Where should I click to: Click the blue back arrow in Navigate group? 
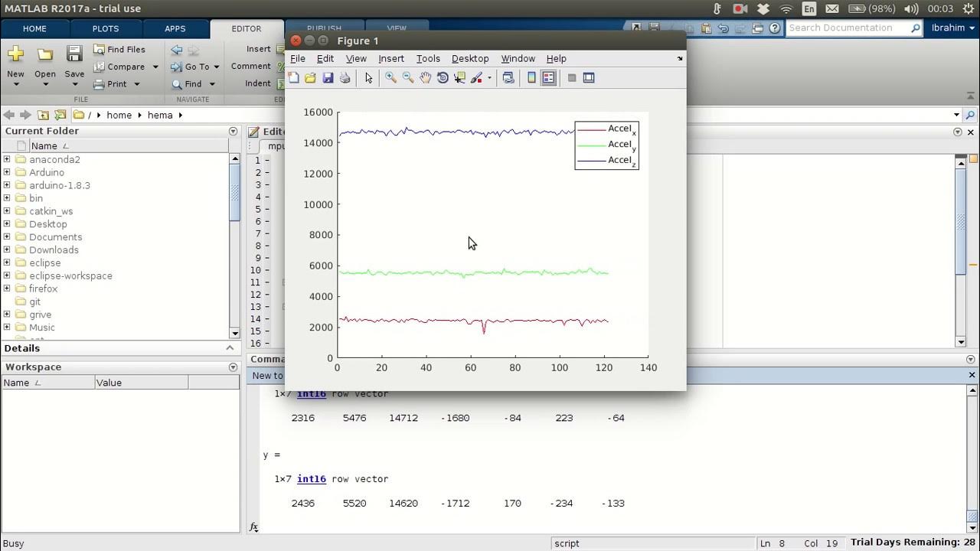click(177, 50)
